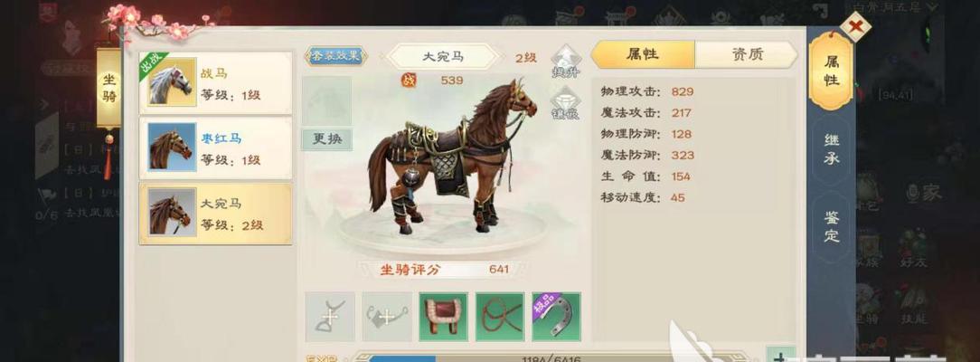The image size is (980, 362).
Task: Open the 套装效果 set effect button
Action: pos(336,55)
